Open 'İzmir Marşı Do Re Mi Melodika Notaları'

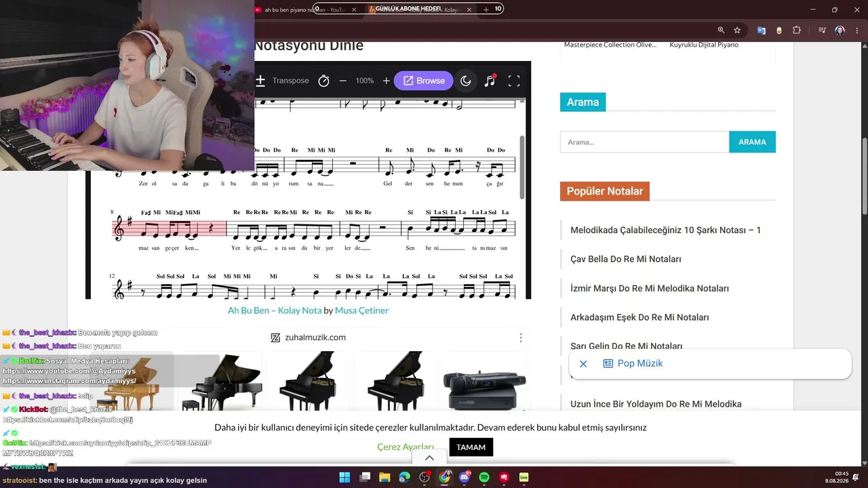[650, 288]
